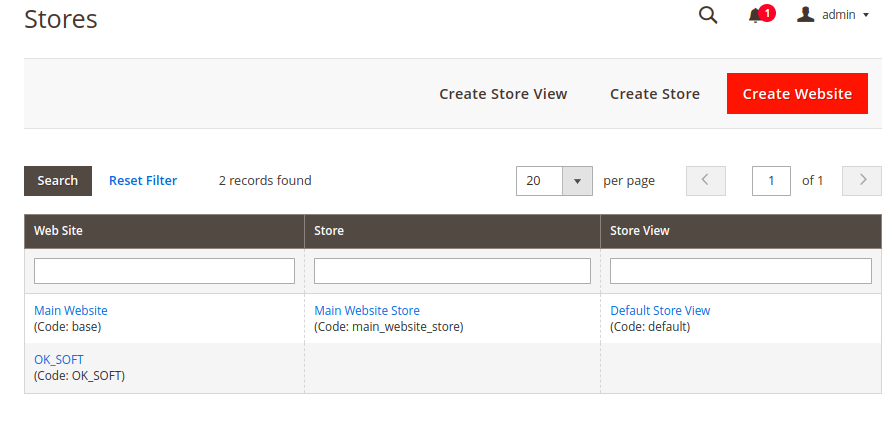Open the Main Website link

point(71,310)
